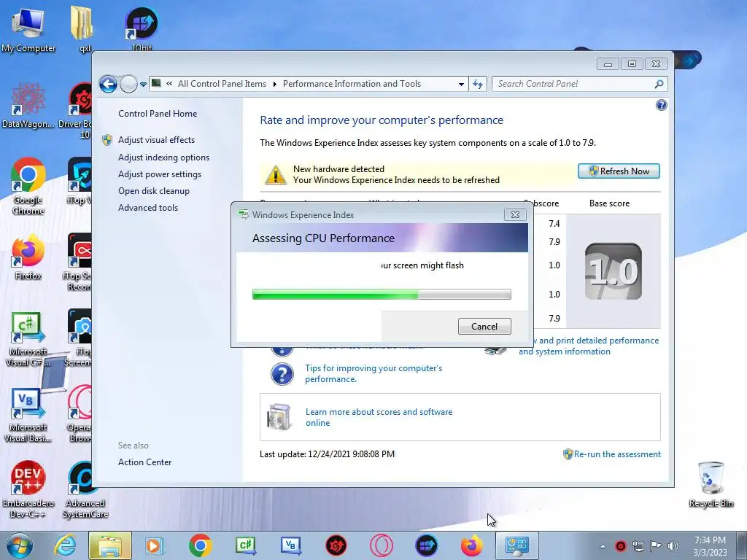Open Firefox from the taskbar
This screenshot has width=747, height=560.
click(472, 545)
